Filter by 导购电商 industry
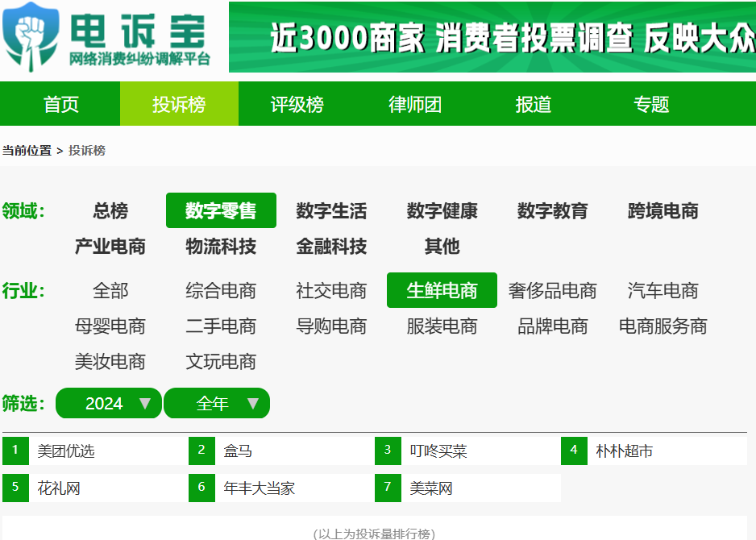Image resolution: width=756 pixels, height=540 pixels. [x=331, y=326]
